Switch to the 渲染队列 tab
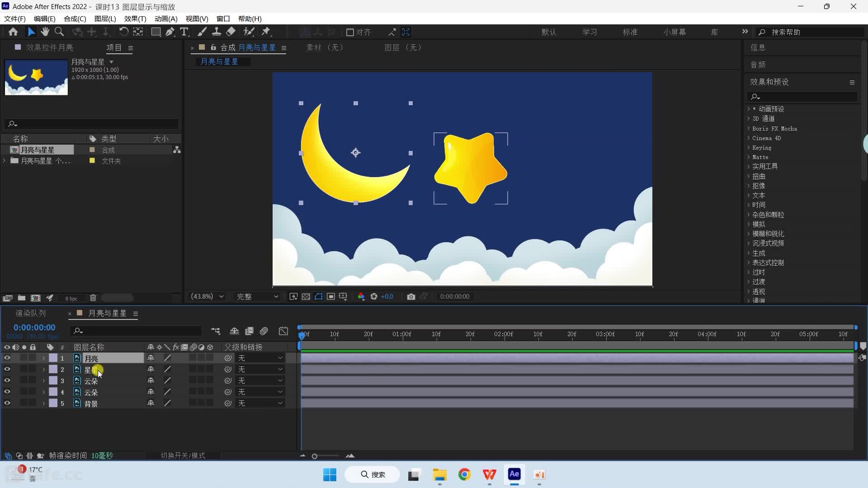This screenshot has width=868, height=488. coord(31,313)
